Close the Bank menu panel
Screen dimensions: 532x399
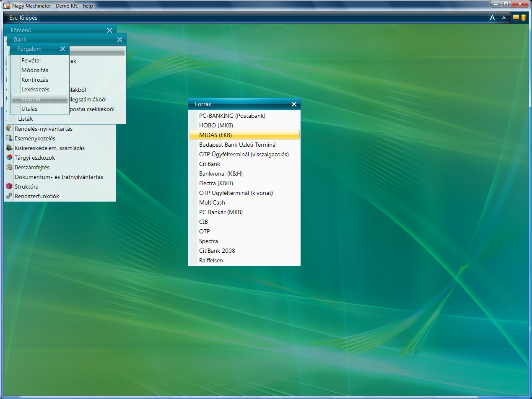[119, 40]
